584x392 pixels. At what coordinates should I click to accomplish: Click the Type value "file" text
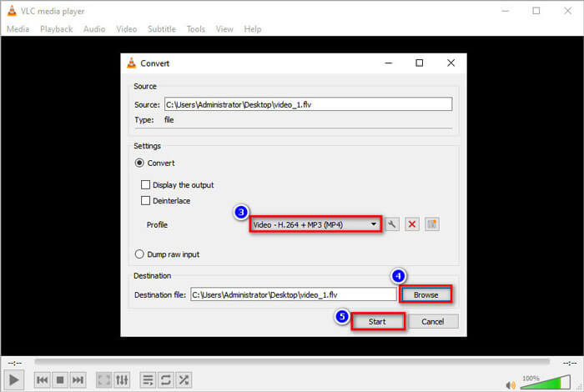tap(169, 120)
